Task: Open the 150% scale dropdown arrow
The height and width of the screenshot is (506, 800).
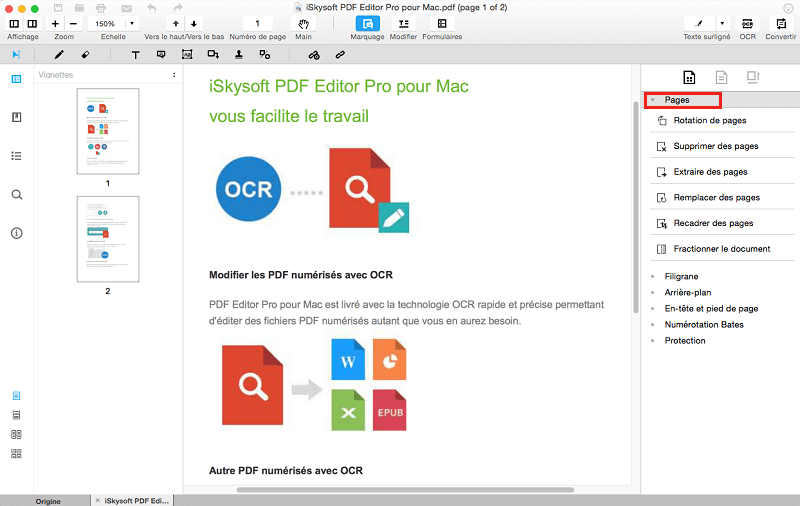Action: pyautogui.click(x=132, y=23)
